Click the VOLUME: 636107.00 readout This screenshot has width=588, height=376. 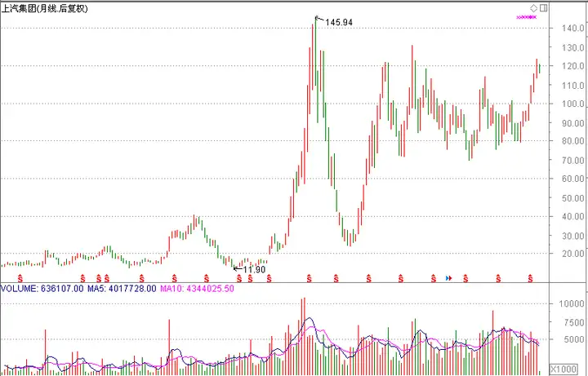coord(42,289)
